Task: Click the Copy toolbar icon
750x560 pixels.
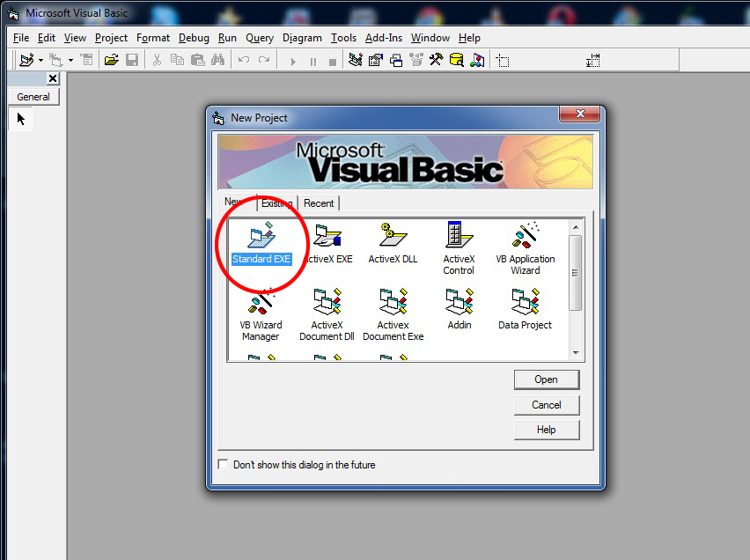Action: click(177, 60)
